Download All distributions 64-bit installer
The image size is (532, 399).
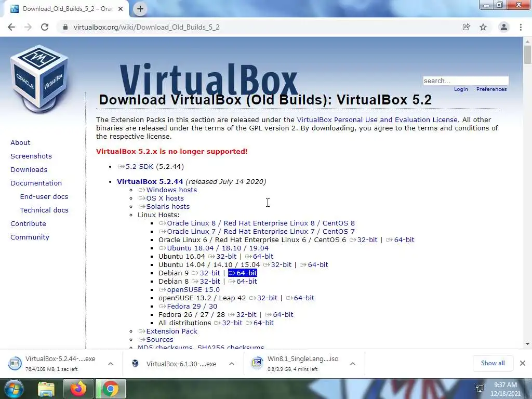point(260,323)
